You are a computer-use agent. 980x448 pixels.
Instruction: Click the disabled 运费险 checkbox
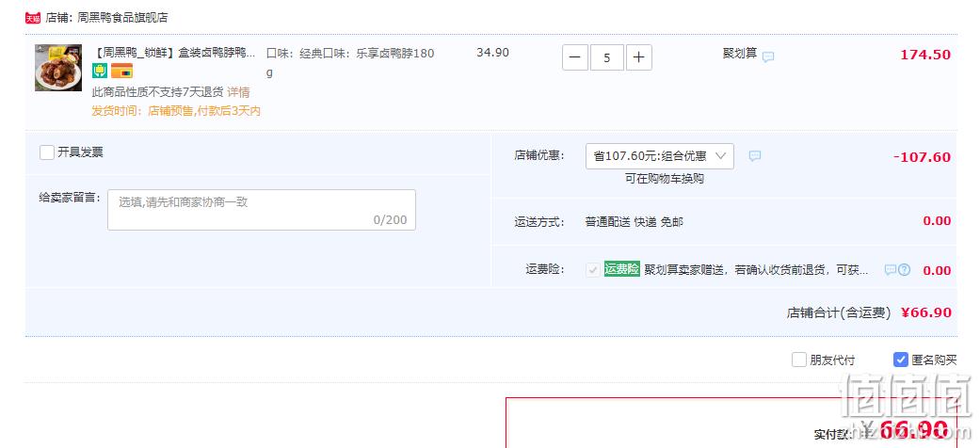592,270
